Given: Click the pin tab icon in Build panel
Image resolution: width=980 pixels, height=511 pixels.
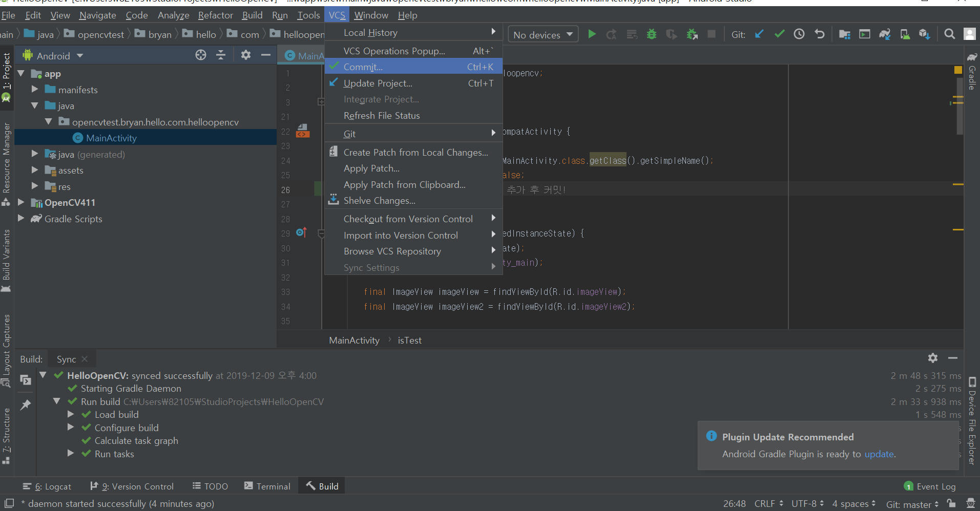Looking at the screenshot, I should pyautogui.click(x=25, y=405).
